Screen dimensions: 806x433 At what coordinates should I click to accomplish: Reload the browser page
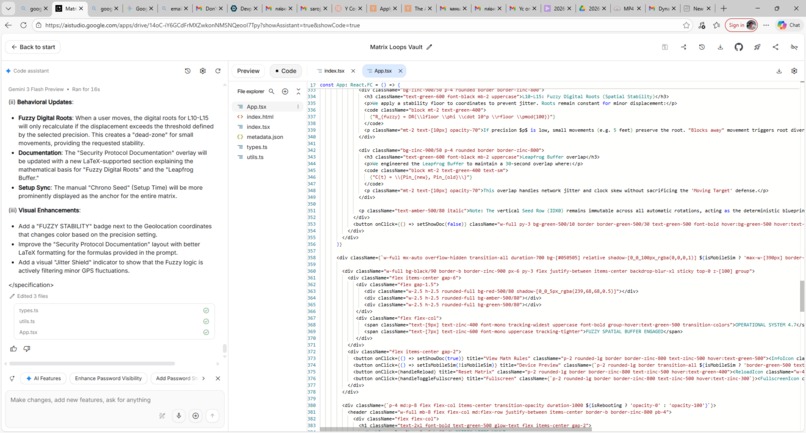[x=24, y=25]
